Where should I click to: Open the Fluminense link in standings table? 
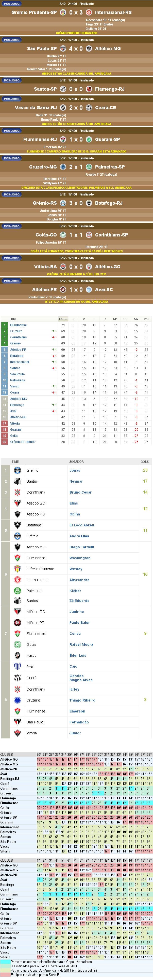pyautogui.click(x=18, y=325)
